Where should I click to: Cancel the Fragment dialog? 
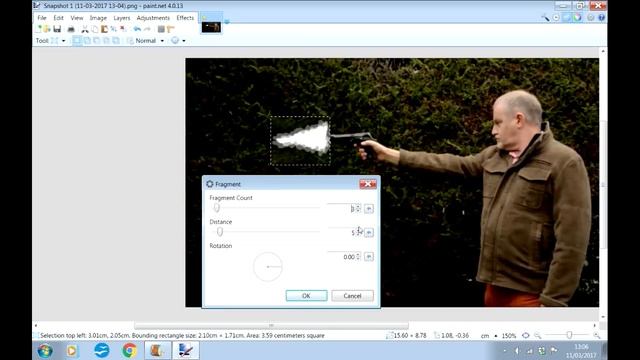(352, 296)
